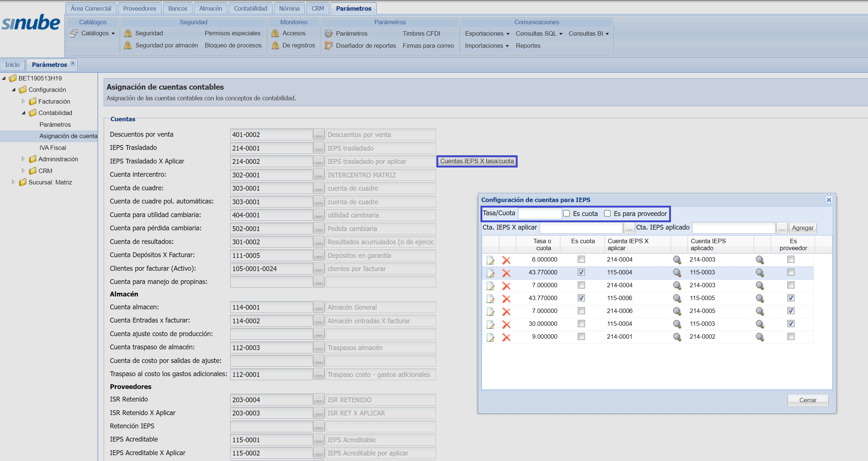This screenshot has height=461, width=868.
Task: Click Cuentas IEPS X tasa/cuota button
Action: [x=477, y=161]
